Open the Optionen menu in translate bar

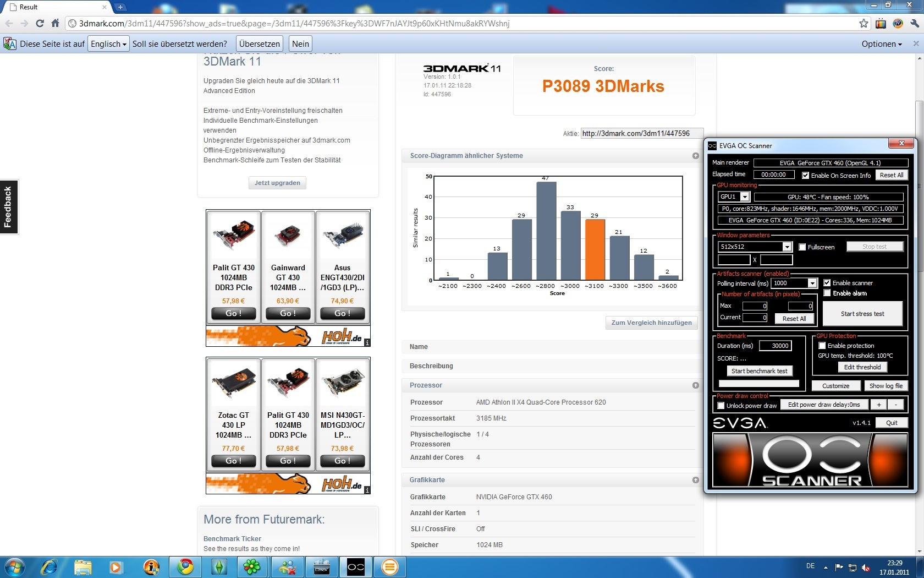click(x=881, y=44)
